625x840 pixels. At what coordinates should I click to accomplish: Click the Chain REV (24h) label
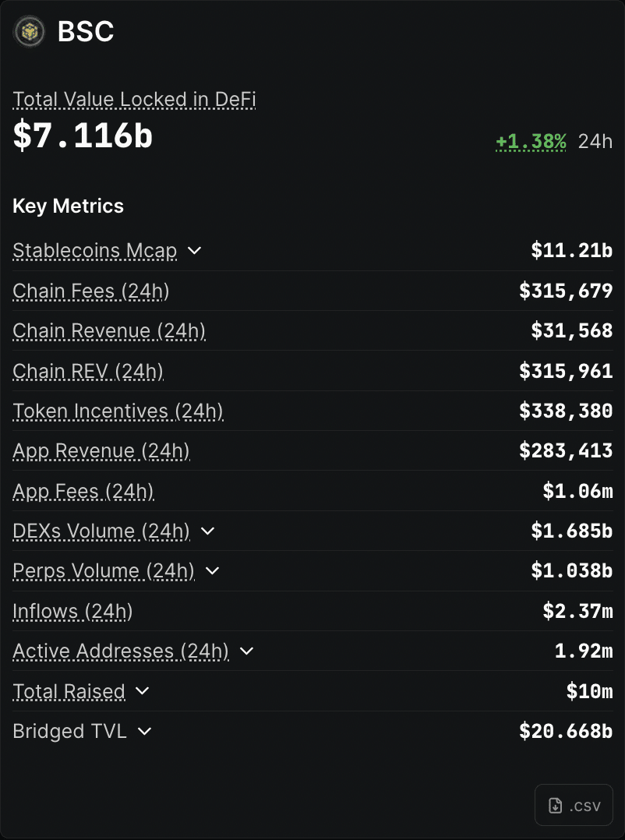pos(88,372)
